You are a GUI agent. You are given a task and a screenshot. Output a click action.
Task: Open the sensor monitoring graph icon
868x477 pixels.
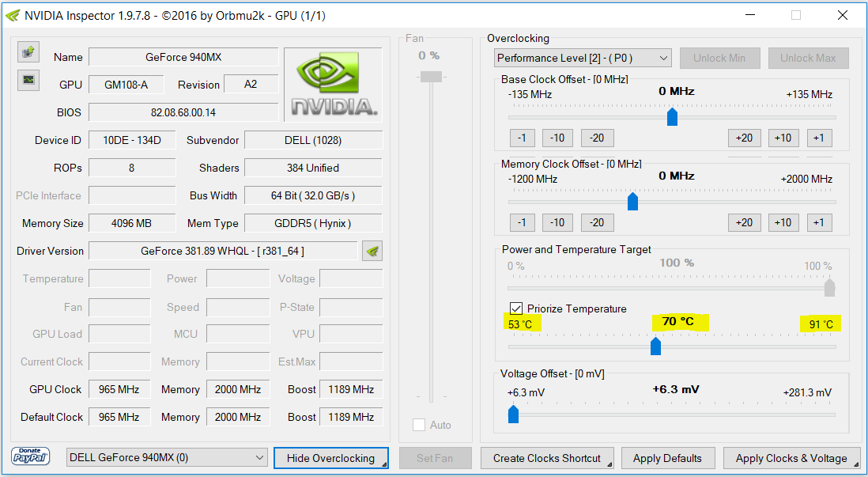pos(28,81)
